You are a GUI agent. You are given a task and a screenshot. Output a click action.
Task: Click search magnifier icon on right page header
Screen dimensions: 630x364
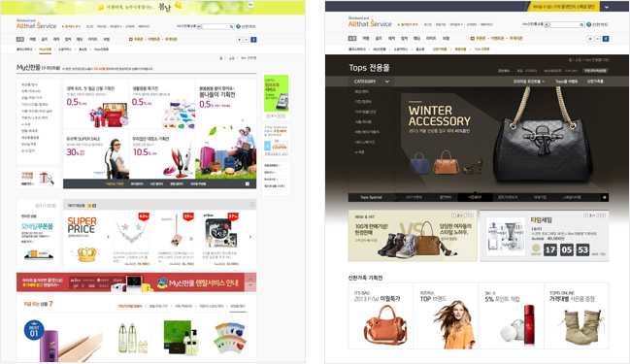(x=581, y=25)
